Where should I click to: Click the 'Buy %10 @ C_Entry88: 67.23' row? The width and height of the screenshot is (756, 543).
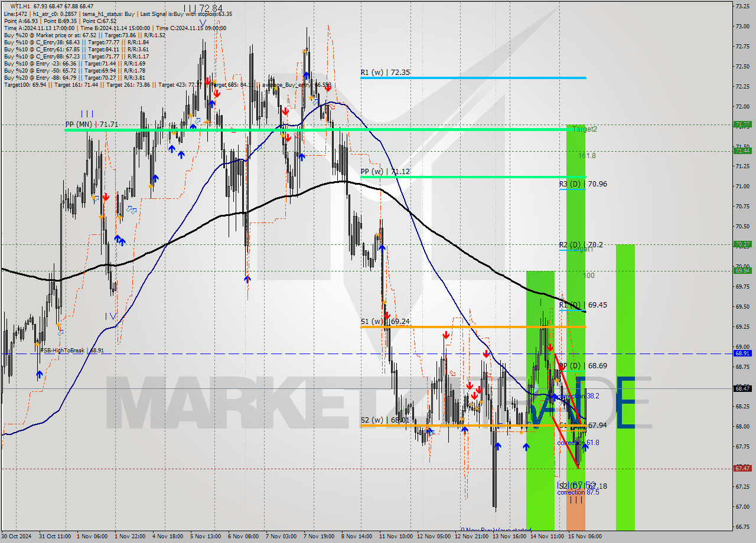click(x=76, y=56)
